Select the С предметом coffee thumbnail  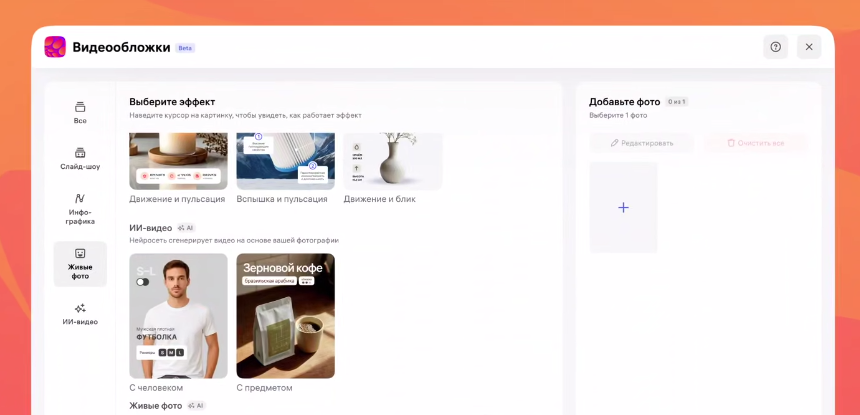(285, 315)
